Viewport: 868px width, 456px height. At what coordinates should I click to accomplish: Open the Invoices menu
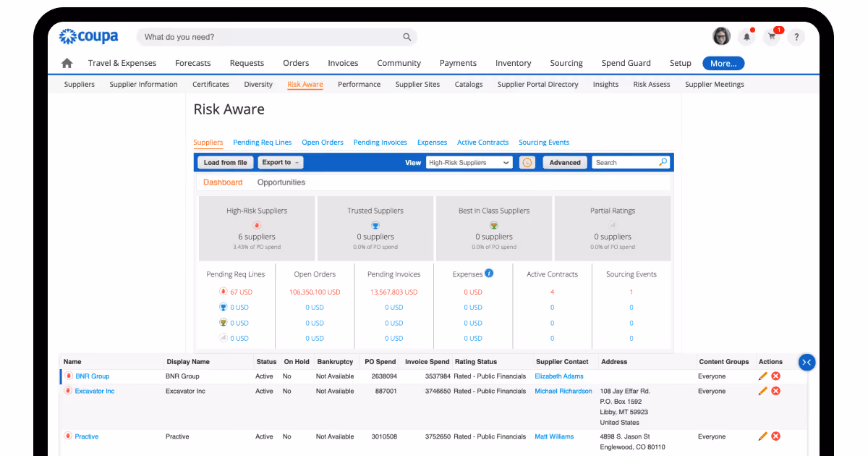[343, 63]
